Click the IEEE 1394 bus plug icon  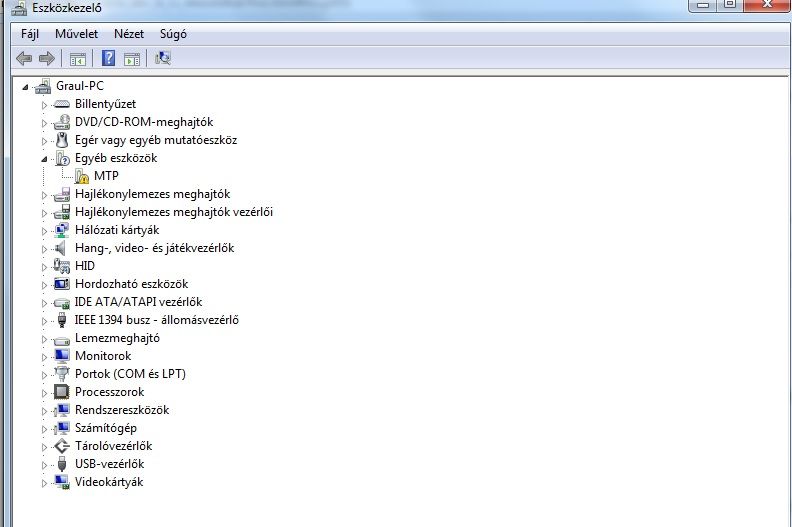(62, 320)
